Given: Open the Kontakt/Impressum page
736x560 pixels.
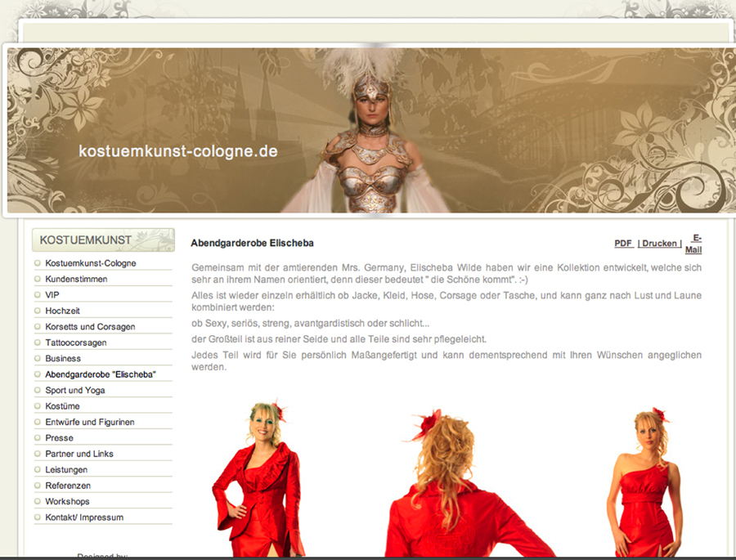Looking at the screenshot, I should 86,517.
